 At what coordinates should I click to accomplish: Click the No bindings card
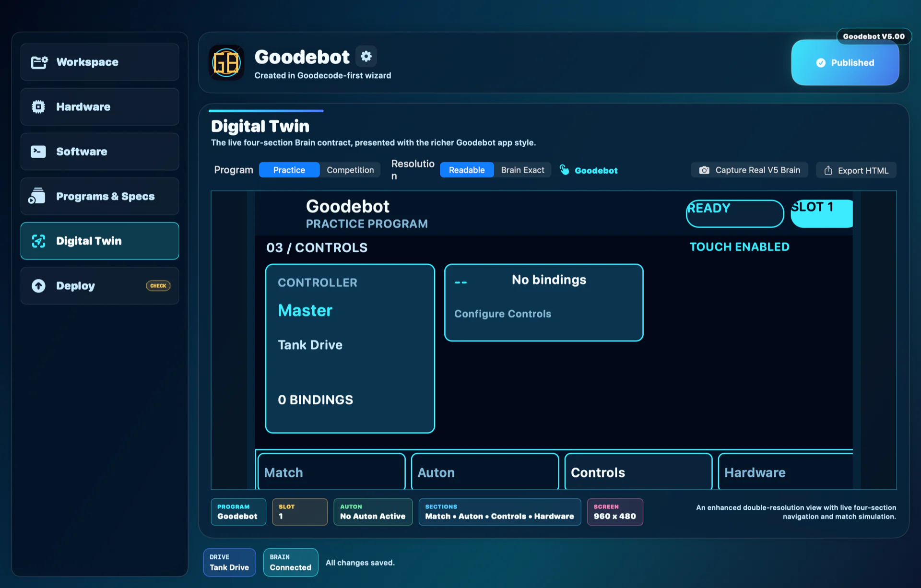click(544, 303)
